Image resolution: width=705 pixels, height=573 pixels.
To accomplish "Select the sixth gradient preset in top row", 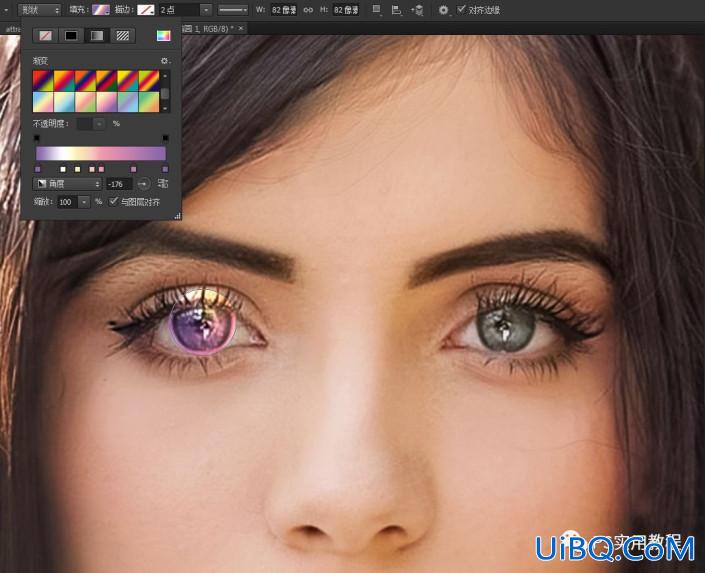I will click(x=149, y=80).
